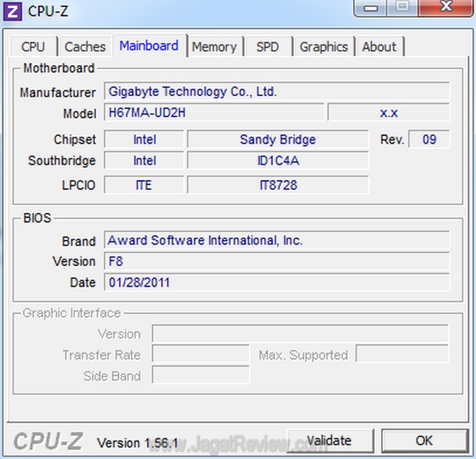Go to the Graphics tab
Image resolution: width=476 pixels, height=459 pixels.
click(324, 47)
